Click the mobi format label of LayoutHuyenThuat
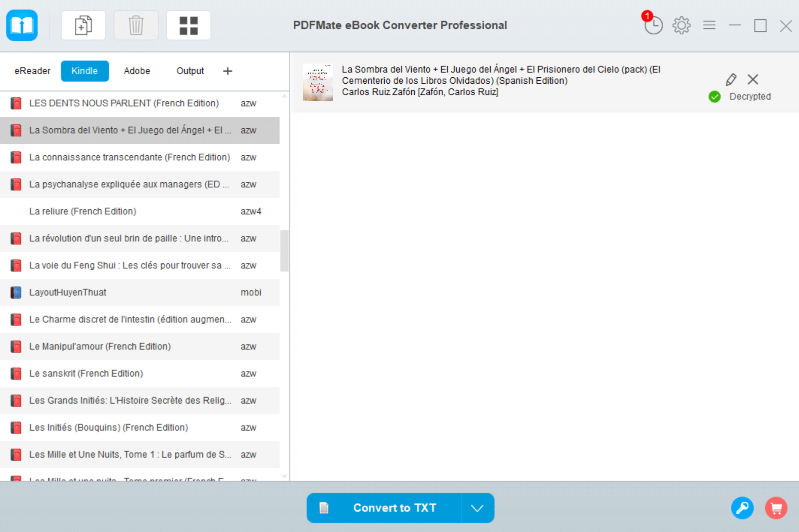 coord(251,293)
